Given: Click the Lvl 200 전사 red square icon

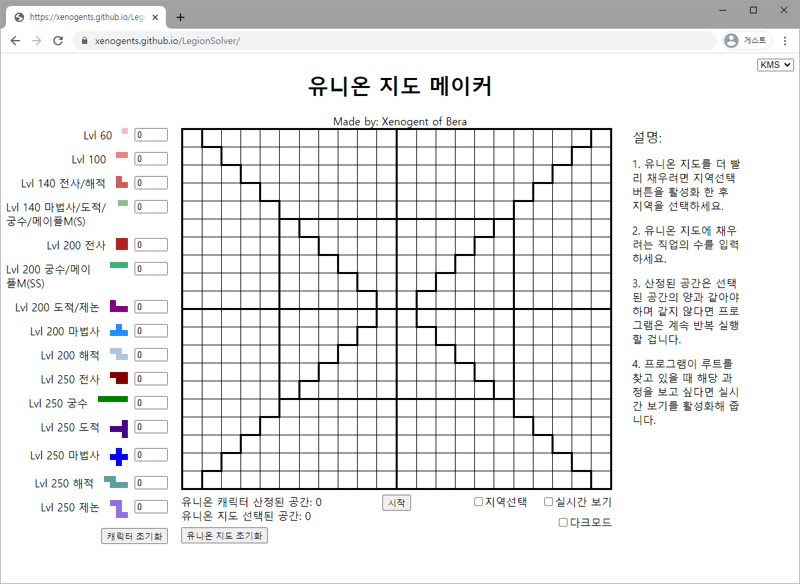Looking at the screenshot, I should 122,244.
